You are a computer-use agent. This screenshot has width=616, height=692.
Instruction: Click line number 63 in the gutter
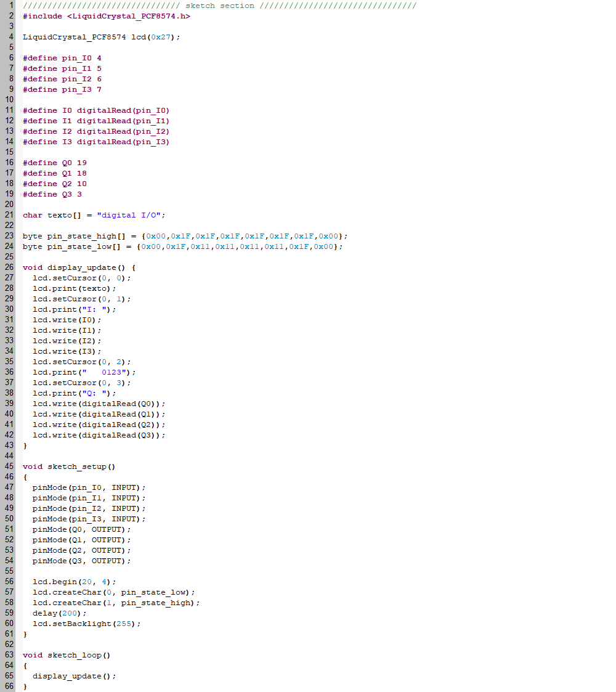(9, 654)
